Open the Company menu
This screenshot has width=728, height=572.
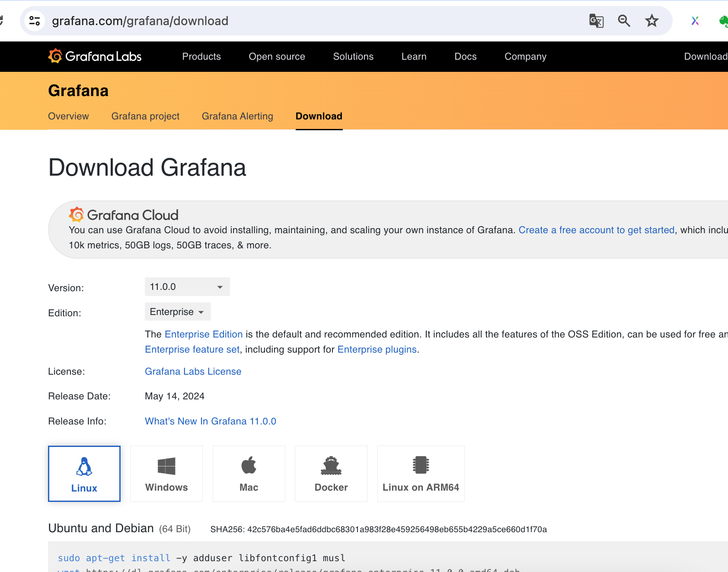click(526, 57)
